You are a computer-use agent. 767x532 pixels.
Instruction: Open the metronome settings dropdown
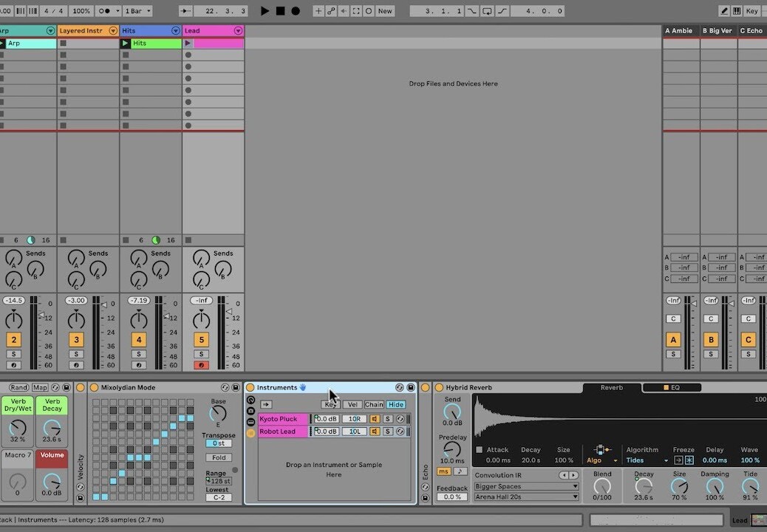click(117, 11)
